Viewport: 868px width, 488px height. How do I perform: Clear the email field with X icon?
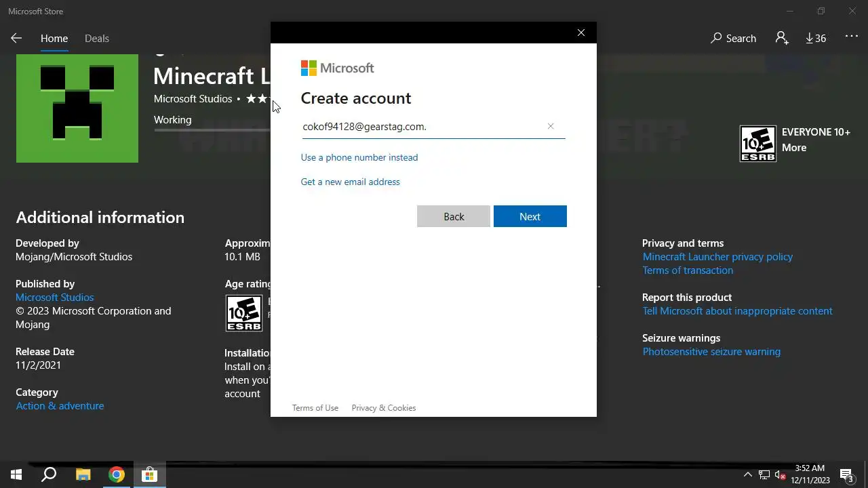tap(551, 126)
